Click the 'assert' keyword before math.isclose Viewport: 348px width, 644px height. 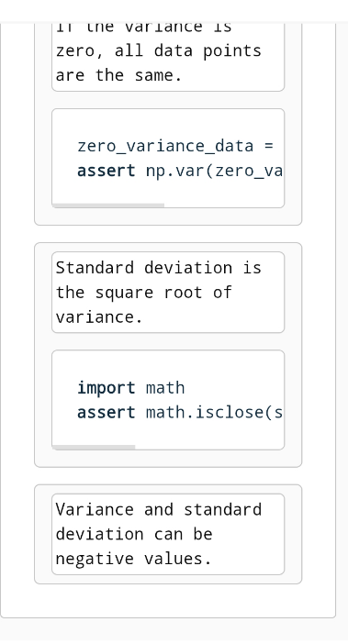[106, 412]
